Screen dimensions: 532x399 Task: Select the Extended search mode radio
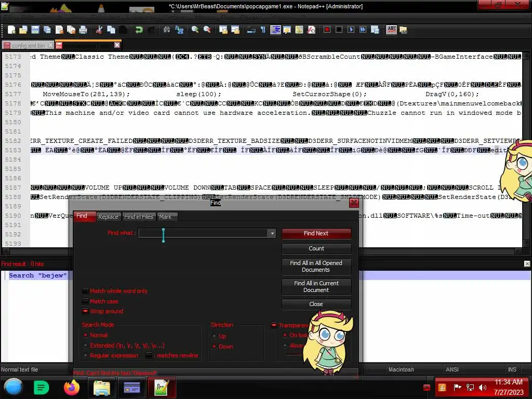(85, 345)
